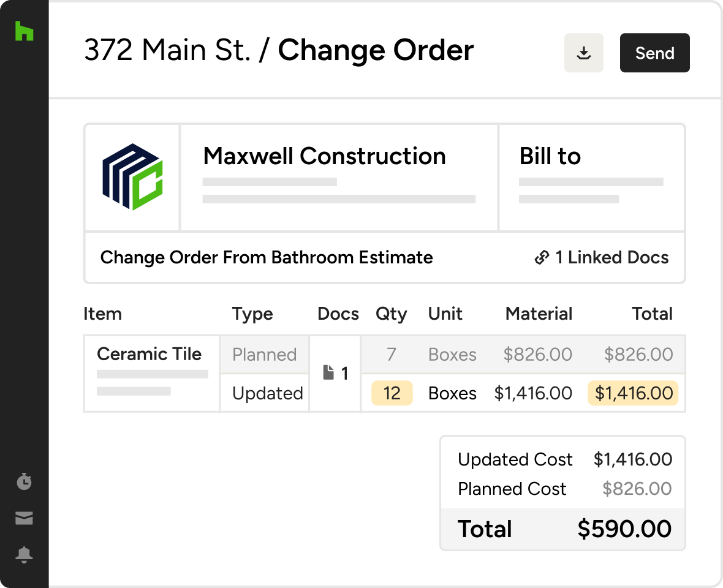This screenshot has width=723, height=588.
Task: Select the highlighted quantity 12 field
Action: [x=392, y=393]
